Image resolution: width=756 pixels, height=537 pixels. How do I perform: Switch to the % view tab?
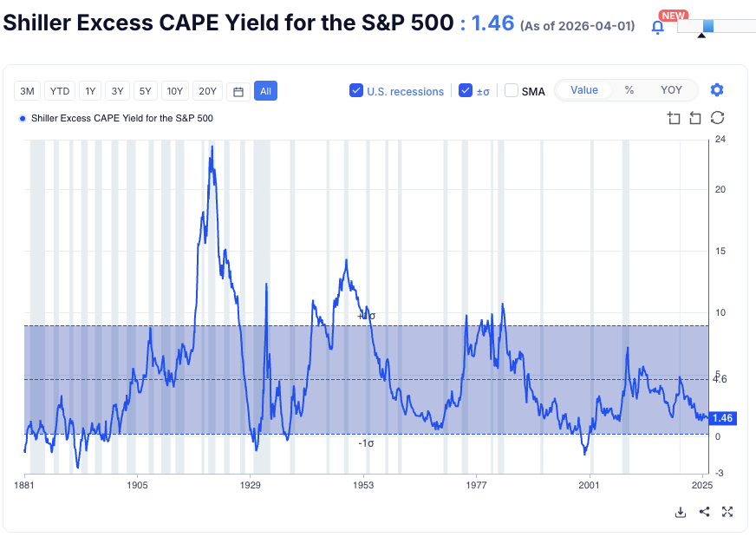click(x=629, y=90)
